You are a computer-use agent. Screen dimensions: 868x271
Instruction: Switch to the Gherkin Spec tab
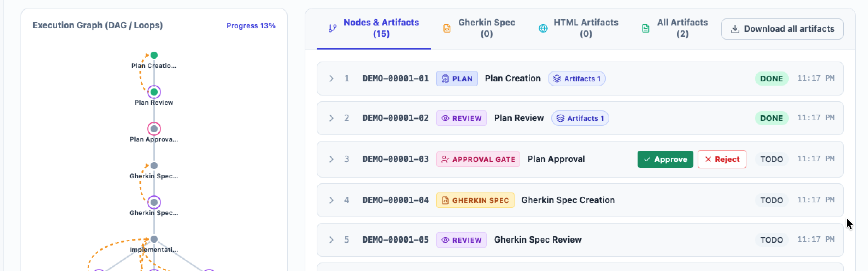pyautogui.click(x=479, y=28)
